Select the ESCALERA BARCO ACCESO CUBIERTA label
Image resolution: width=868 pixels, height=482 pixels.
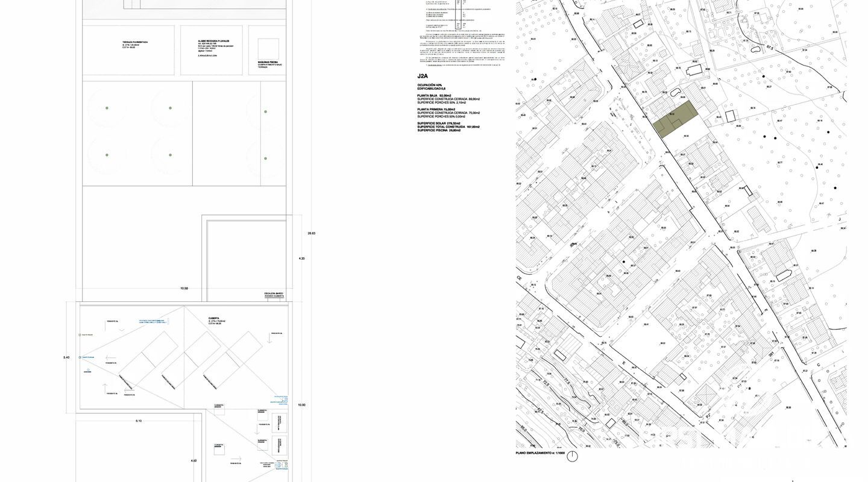click(x=274, y=295)
